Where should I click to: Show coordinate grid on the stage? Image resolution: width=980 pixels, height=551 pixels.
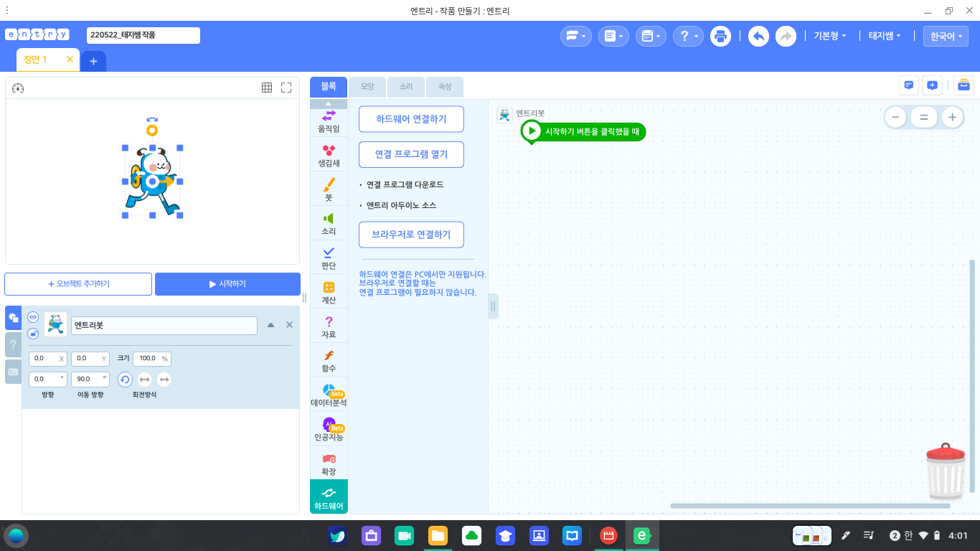[x=267, y=88]
